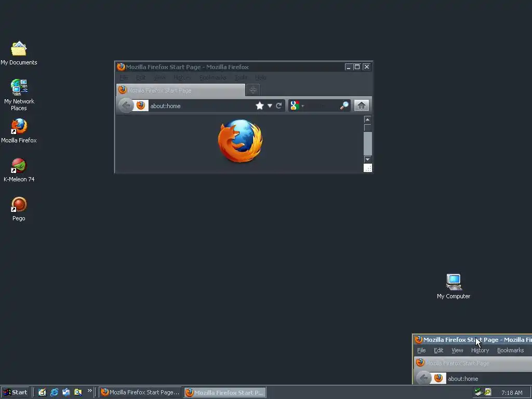Screen dimensions: 532x399
Task: Go Home in center Firefox window
Action: coord(362,105)
